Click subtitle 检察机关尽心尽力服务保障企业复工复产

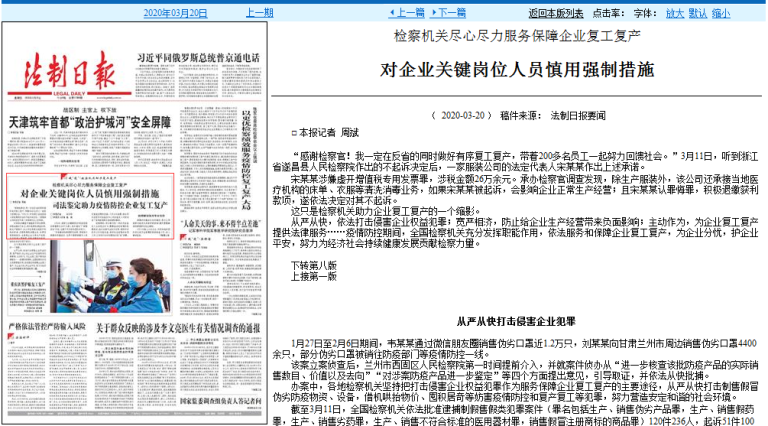pos(517,36)
